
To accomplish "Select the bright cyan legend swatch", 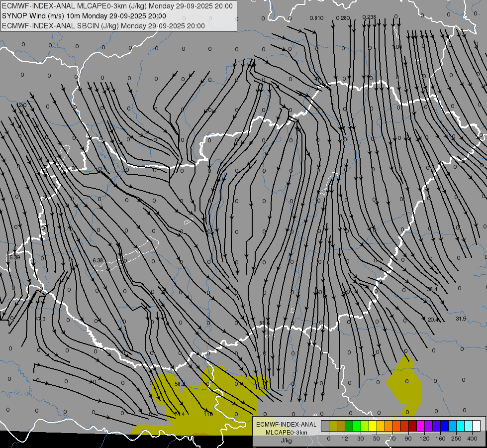I will [x=461, y=426].
